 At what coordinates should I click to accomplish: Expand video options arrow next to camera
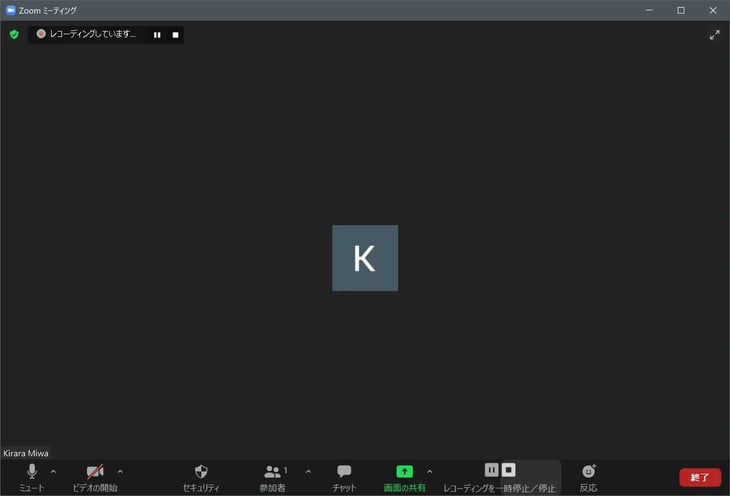(x=120, y=471)
